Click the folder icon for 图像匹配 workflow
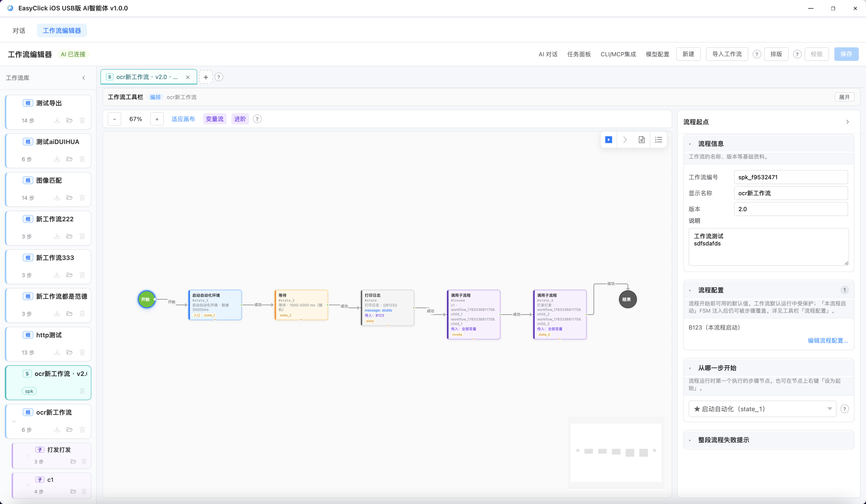Viewport: 866px width, 504px height. tap(69, 198)
